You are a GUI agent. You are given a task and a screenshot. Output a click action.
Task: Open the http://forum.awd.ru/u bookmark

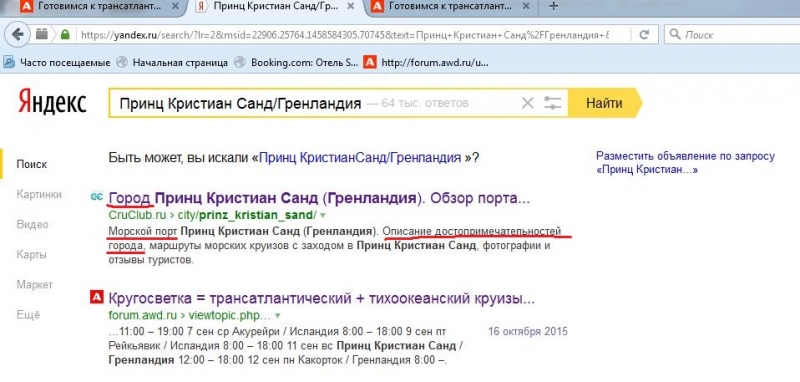tap(426, 63)
